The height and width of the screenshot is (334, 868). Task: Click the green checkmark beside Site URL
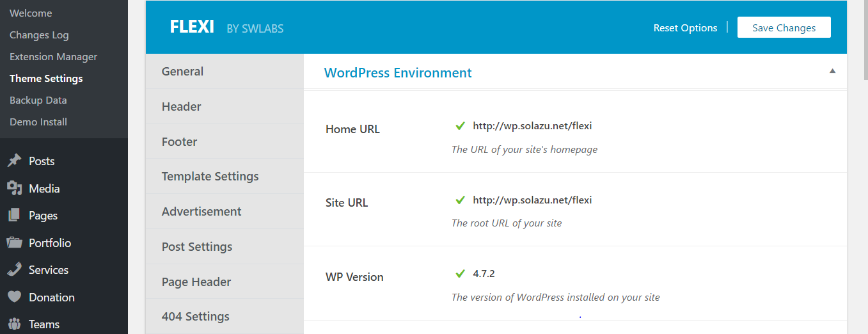[460, 200]
